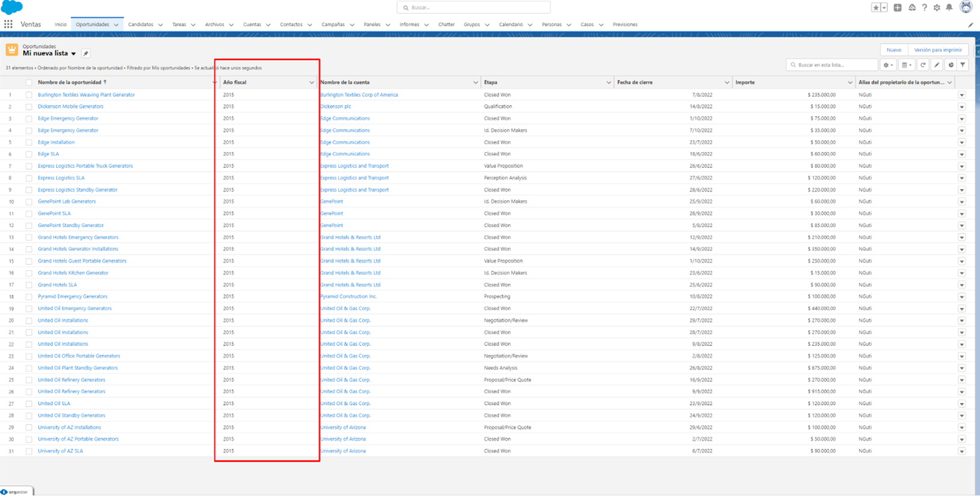980x496 pixels.
Task: Show the filters panel
Action: click(963, 65)
